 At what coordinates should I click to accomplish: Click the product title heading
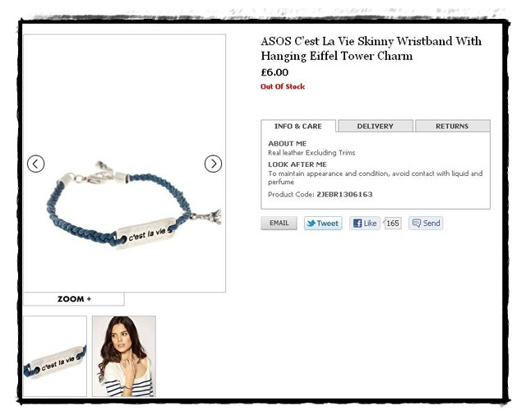coord(371,48)
